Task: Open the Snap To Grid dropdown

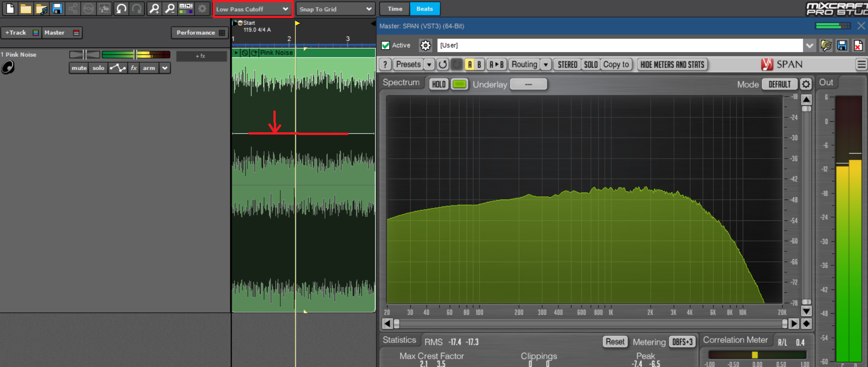Action: [x=335, y=9]
